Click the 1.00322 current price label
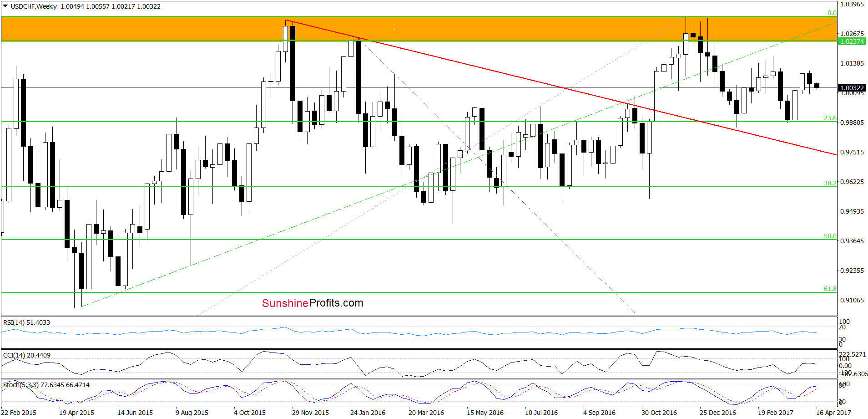868x419 pixels. 852,88
